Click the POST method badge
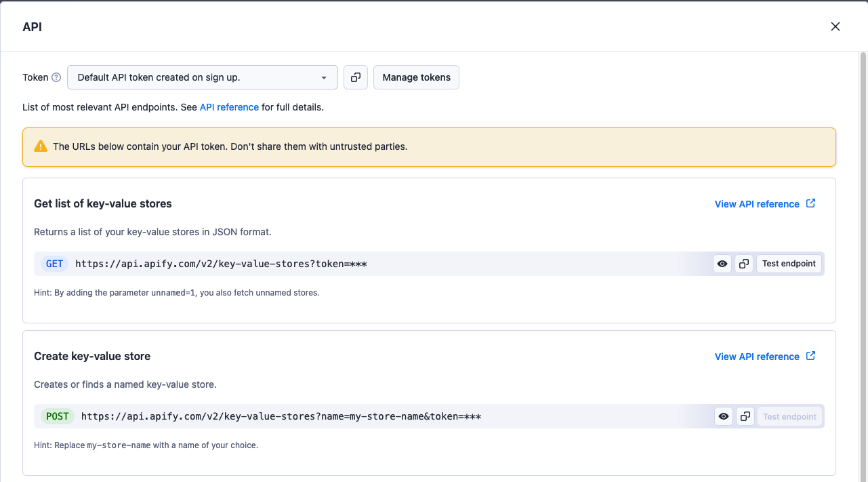 [x=57, y=416]
